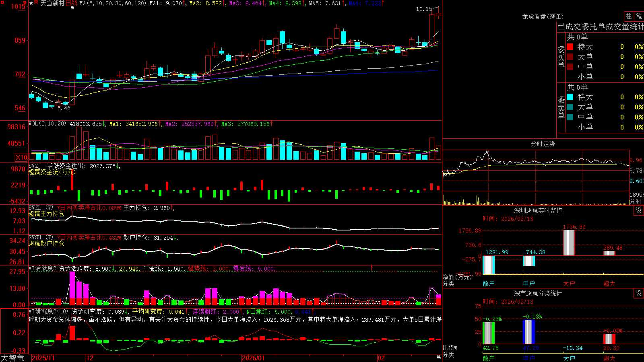Click the X10 volume scale box
This screenshot has height=362, width=644.
pyautogui.click(x=22, y=157)
